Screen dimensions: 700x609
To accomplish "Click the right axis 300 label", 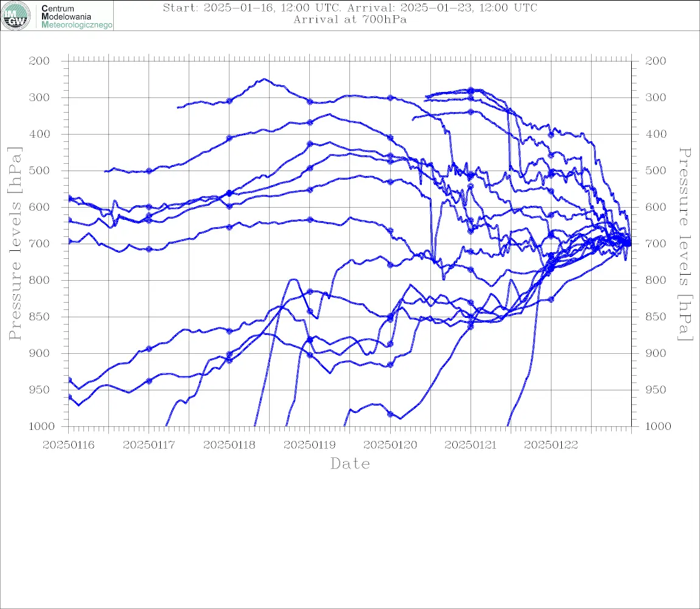I will [x=656, y=97].
